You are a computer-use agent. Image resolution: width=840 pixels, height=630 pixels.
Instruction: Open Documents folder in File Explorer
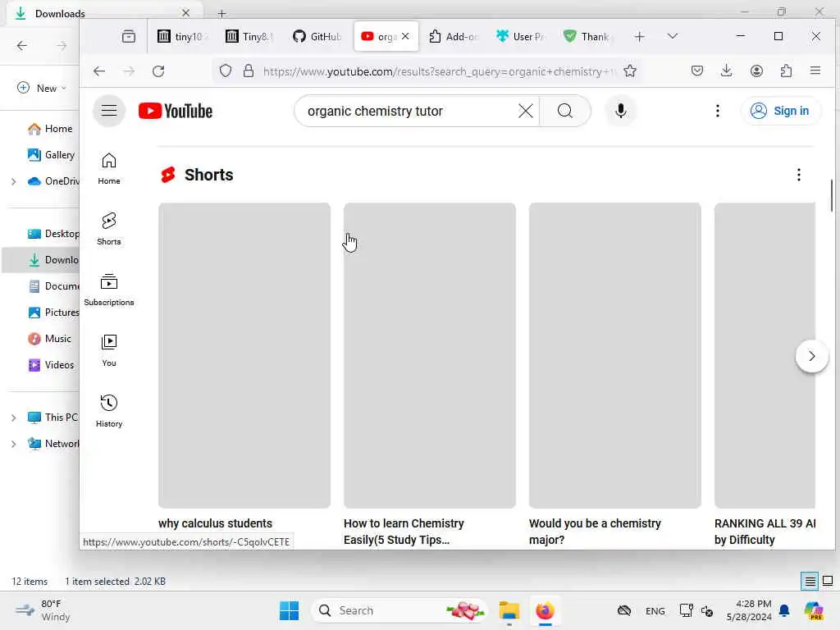(x=53, y=286)
